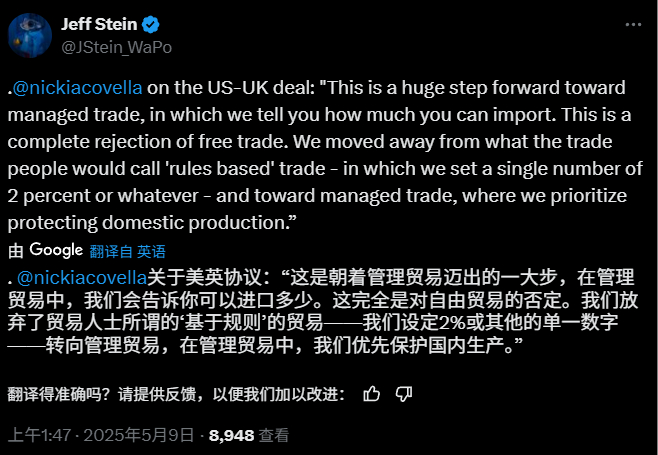Click the Google logo
The height and width of the screenshot is (455, 658).
56,249
